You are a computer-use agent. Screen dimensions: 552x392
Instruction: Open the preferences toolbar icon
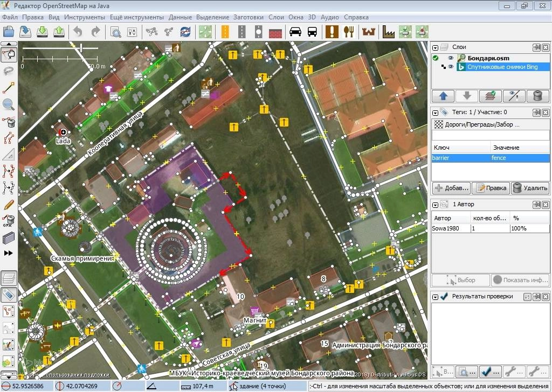pos(133,32)
